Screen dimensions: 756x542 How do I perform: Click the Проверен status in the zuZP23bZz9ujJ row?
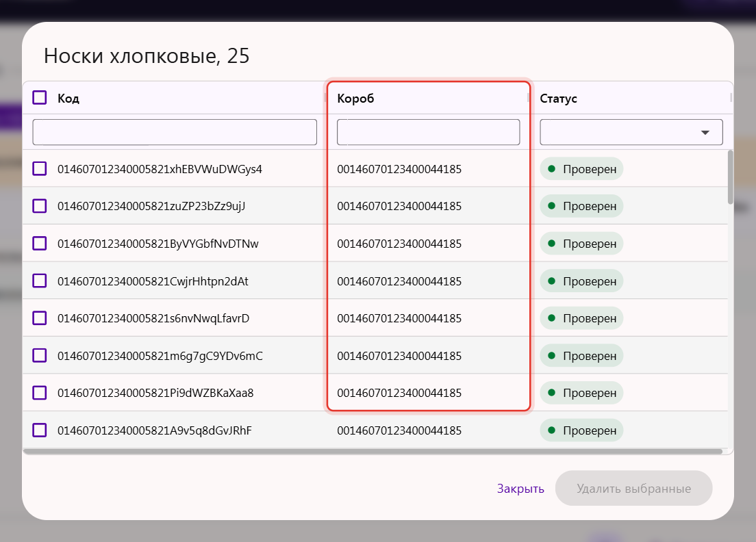coord(581,206)
